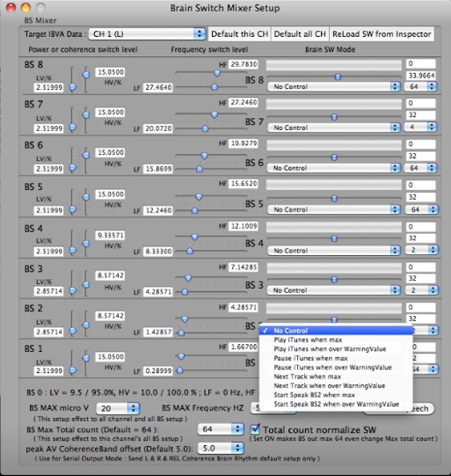The height and width of the screenshot is (476, 451).
Task: Open BS 7 No Control mode dropdown
Action: (333, 128)
